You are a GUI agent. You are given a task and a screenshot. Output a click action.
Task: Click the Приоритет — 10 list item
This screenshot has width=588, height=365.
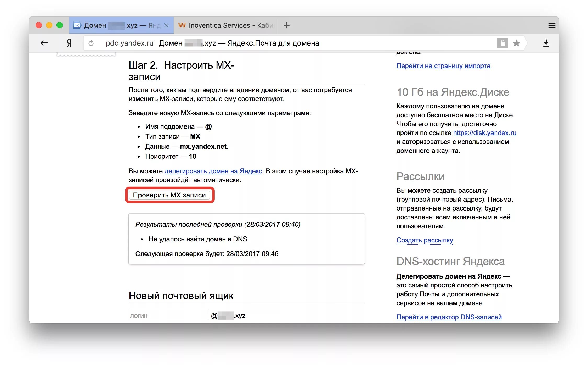click(171, 156)
